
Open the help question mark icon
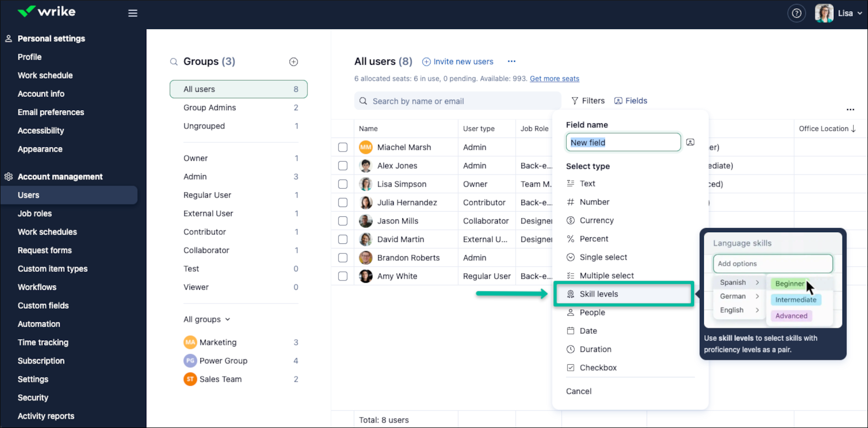point(797,13)
